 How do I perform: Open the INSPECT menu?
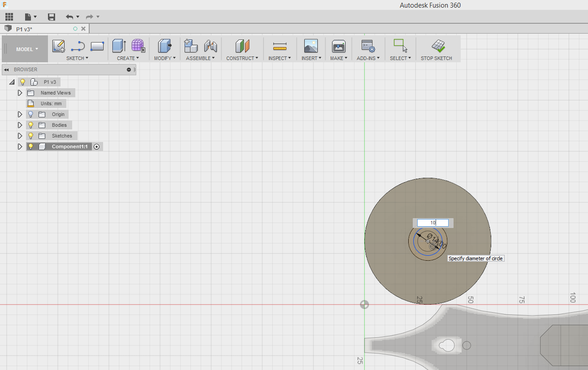coord(280,58)
